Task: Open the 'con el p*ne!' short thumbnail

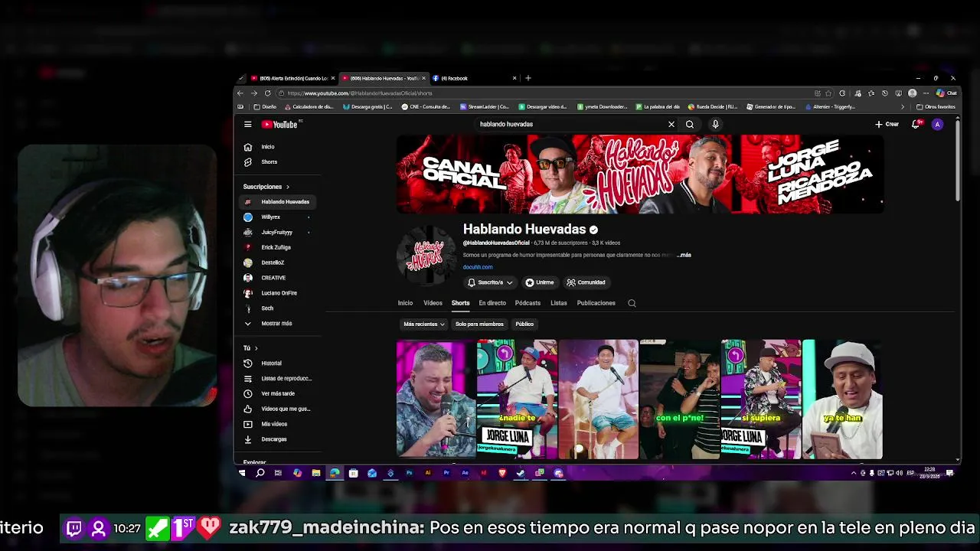Action: pos(680,399)
